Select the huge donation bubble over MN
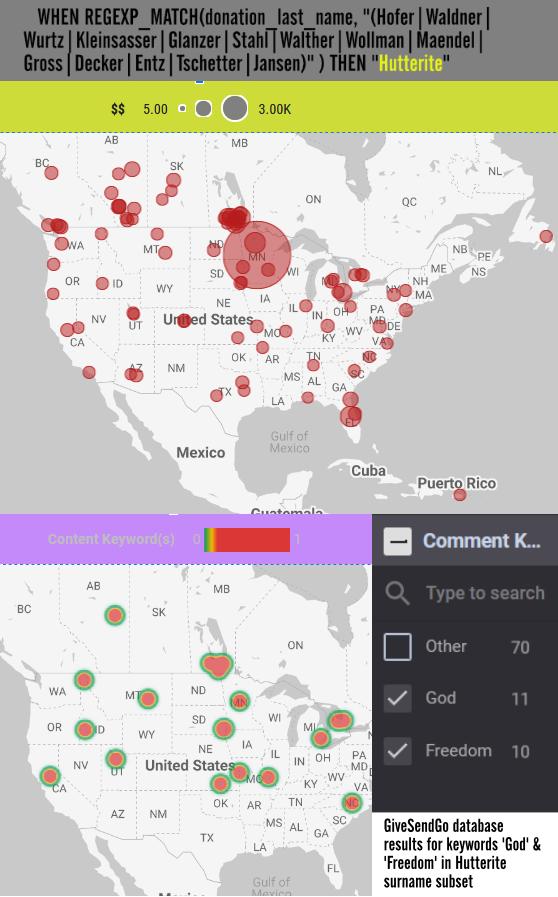Viewport: 558px width, 897px height. (x=257, y=255)
